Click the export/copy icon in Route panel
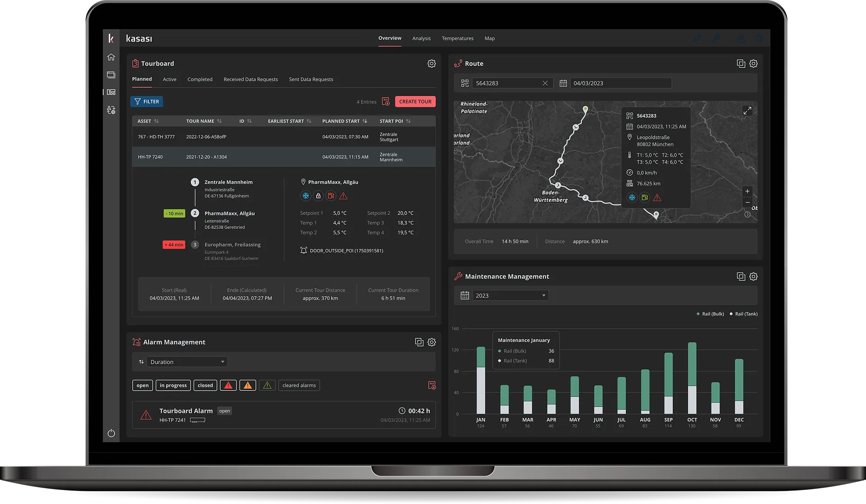This screenshot has width=866, height=504. point(740,64)
